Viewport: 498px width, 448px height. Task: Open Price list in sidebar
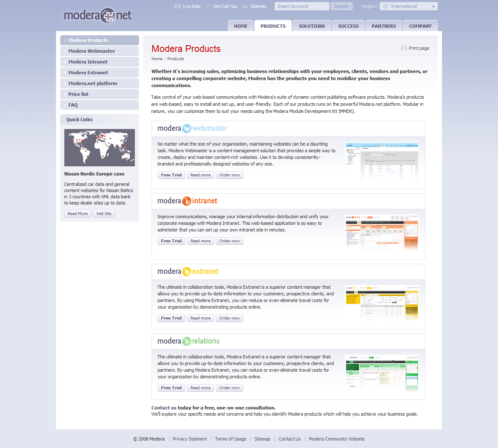point(100,94)
